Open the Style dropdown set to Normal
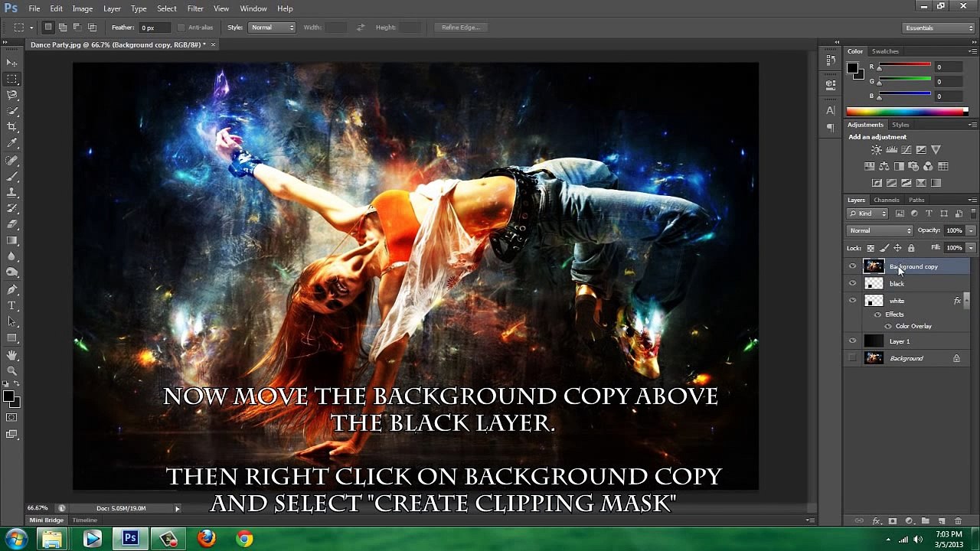The width and height of the screenshot is (980, 551). 272,28
